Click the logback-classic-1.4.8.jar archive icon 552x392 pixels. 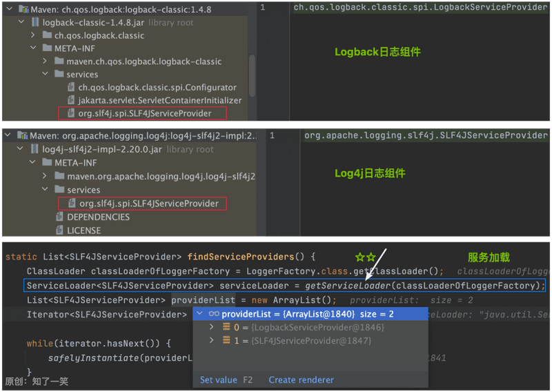tap(35, 22)
